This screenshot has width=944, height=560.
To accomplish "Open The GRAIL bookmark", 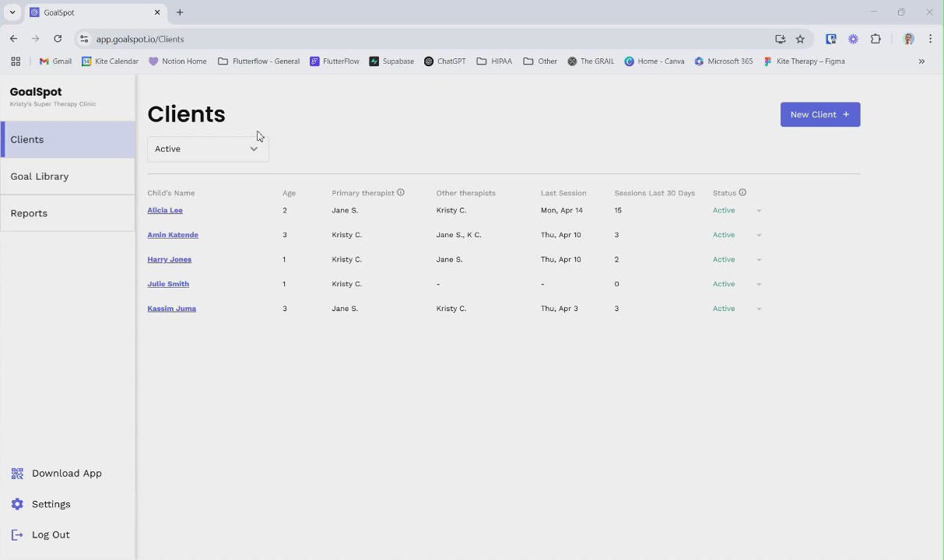I will point(591,61).
